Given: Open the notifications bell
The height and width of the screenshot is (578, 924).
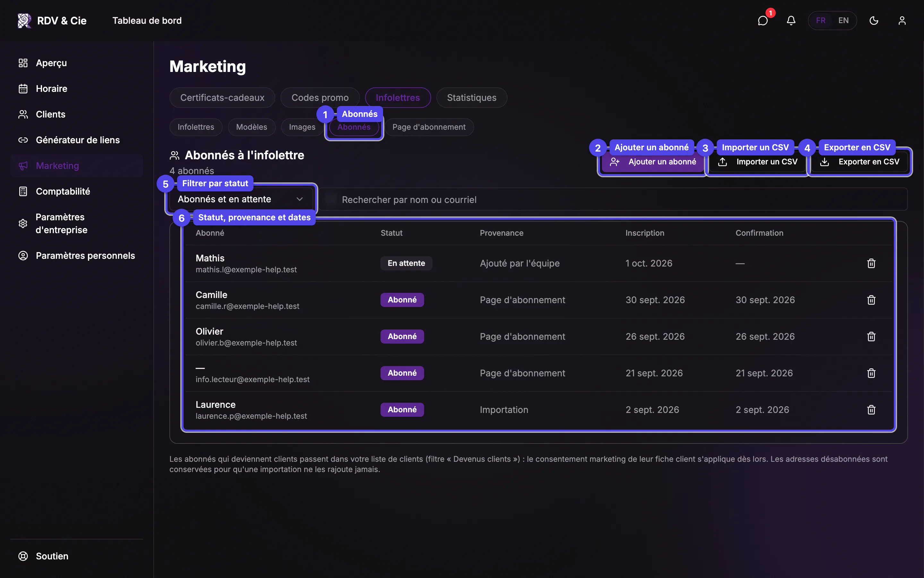Looking at the screenshot, I should pyautogui.click(x=791, y=21).
